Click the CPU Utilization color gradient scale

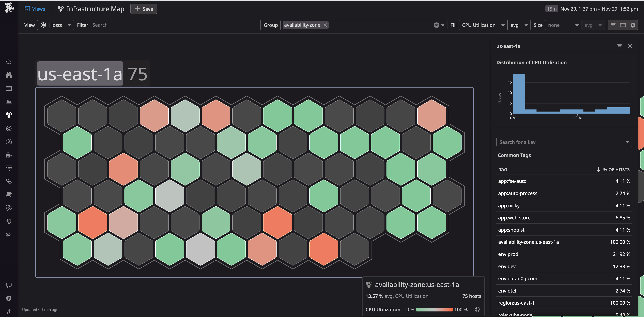[434, 309]
